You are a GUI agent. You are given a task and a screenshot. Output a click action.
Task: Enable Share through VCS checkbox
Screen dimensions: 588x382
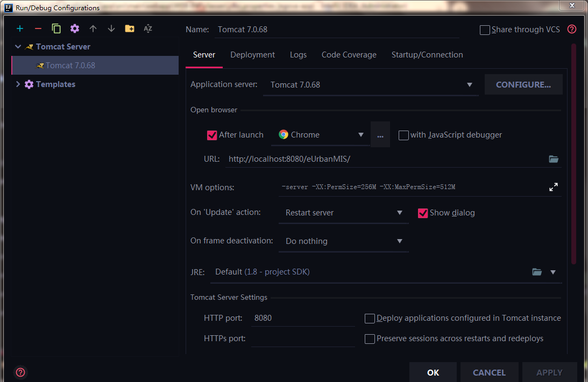(x=485, y=30)
